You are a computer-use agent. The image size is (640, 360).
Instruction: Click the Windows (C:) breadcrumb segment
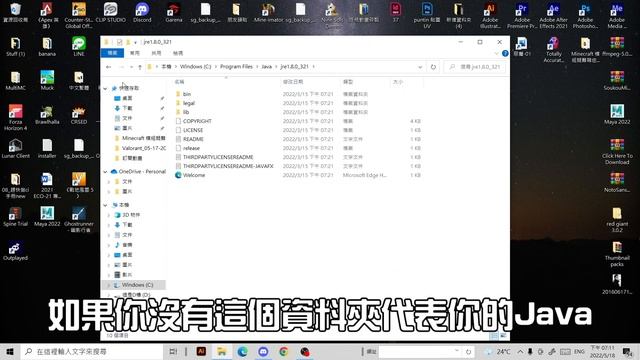point(196,67)
